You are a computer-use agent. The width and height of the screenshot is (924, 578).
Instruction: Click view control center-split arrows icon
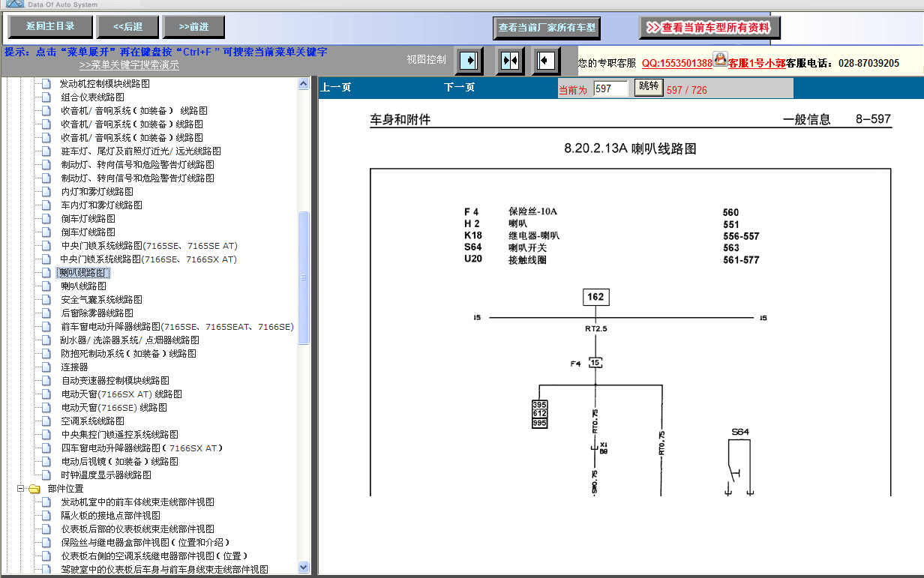(x=510, y=60)
